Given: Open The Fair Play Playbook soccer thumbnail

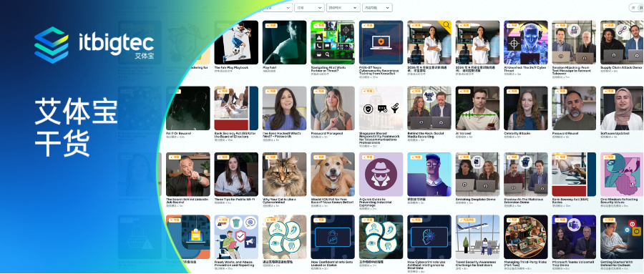Looking at the screenshot, I should tap(236, 42).
